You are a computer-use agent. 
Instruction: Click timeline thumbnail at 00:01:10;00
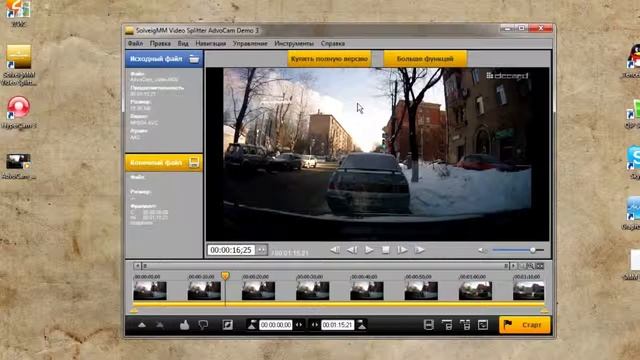(529, 291)
